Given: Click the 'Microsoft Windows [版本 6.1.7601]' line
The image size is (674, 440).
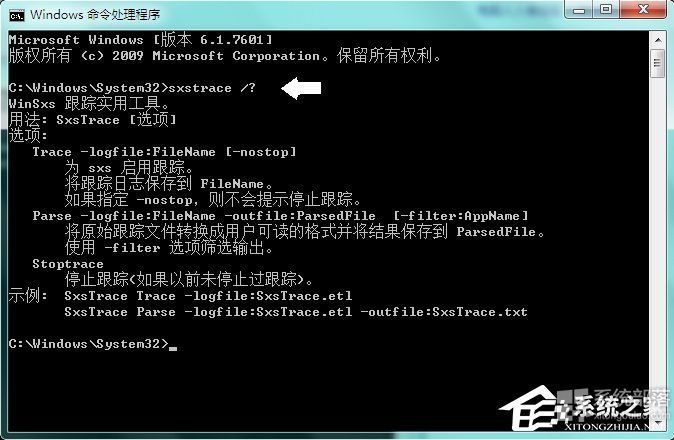Looking at the screenshot, I should coord(141,40).
